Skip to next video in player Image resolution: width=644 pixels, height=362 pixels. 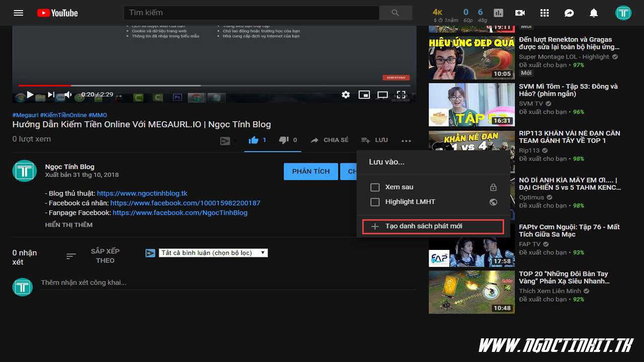tap(51, 94)
